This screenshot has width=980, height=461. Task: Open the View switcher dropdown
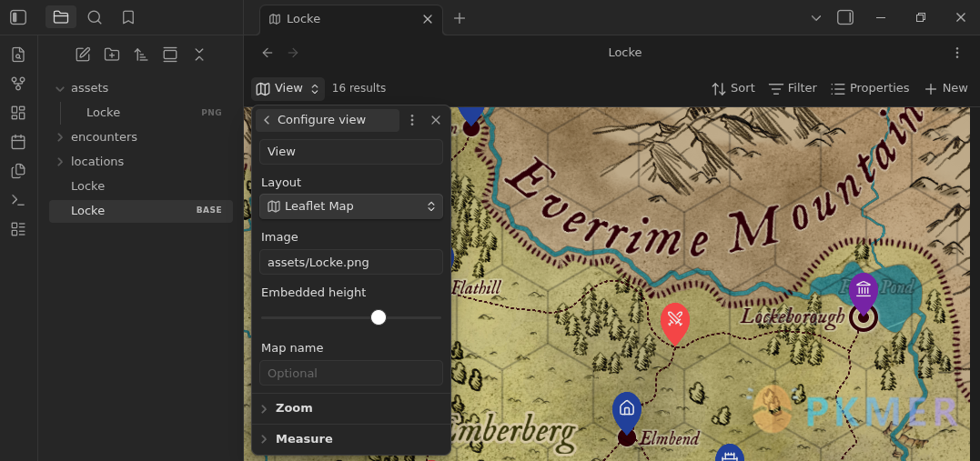tap(288, 89)
